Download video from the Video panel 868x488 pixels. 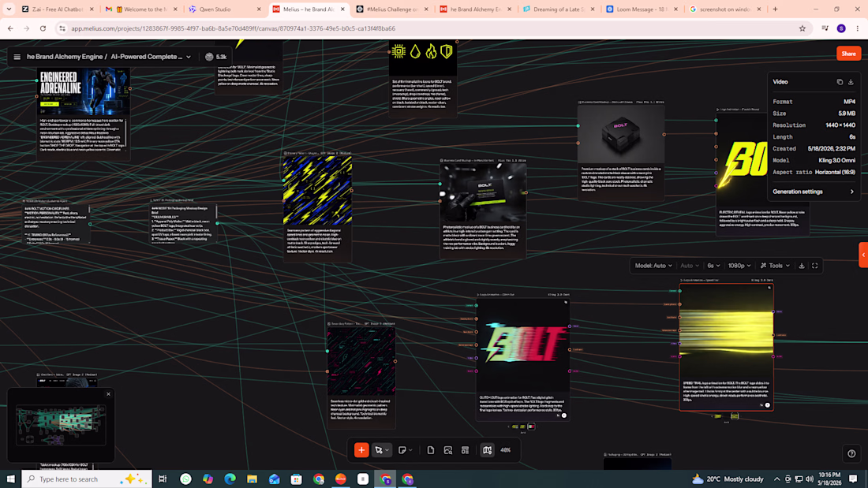[851, 82]
